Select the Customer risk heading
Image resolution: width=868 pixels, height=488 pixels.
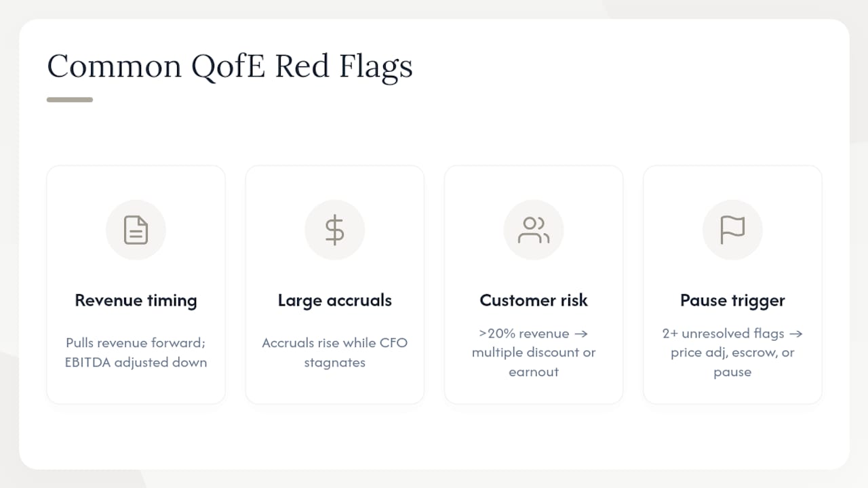click(x=534, y=300)
